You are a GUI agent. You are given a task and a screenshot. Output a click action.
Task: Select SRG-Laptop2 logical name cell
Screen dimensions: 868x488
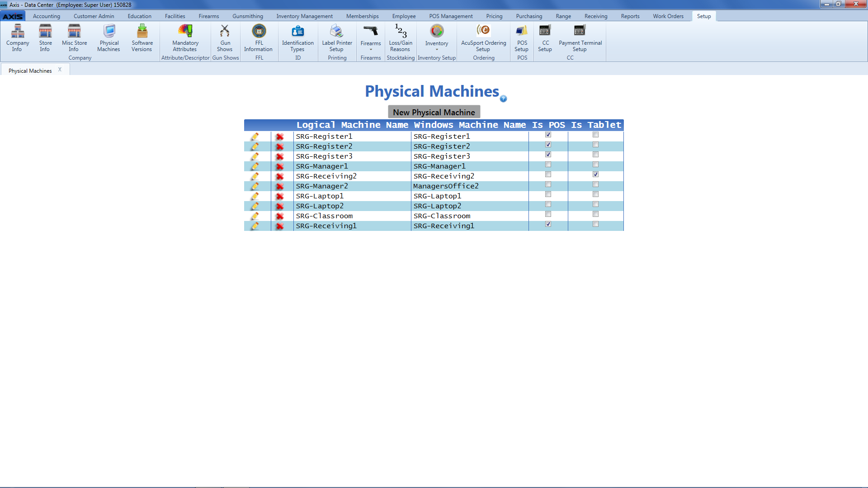pyautogui.click(x=352, y=206)
